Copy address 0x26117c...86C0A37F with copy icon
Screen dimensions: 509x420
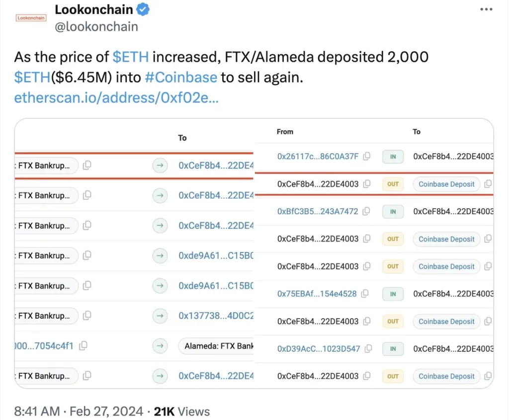coord(367,157)
